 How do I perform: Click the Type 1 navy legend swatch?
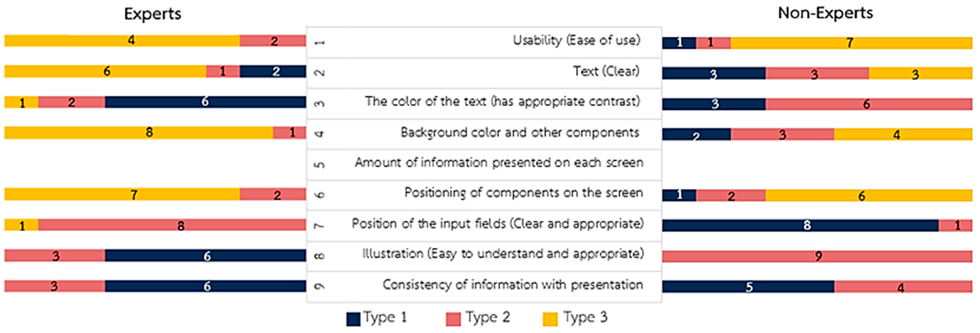point(353,319)
